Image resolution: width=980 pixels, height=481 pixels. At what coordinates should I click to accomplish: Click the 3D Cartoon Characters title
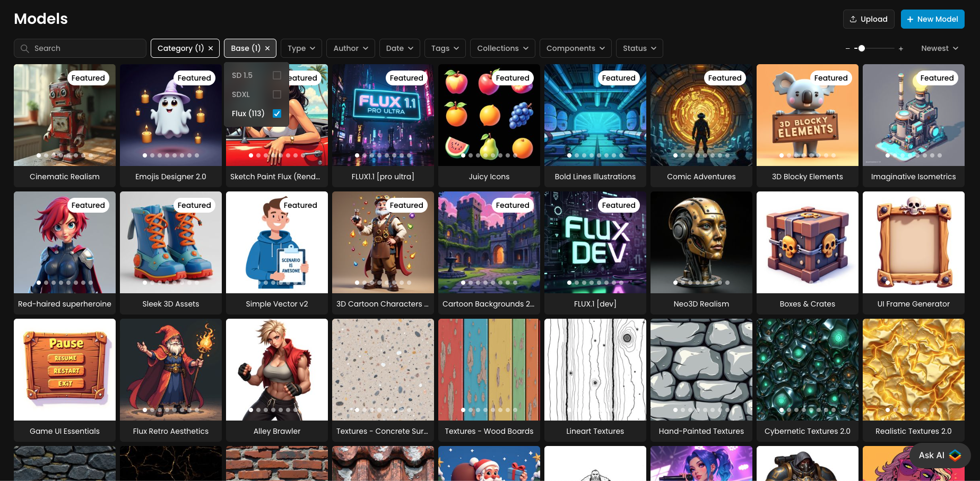383,304
